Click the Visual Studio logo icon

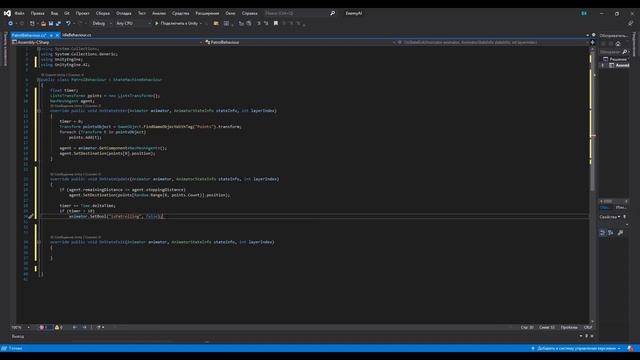pos(7,13)
